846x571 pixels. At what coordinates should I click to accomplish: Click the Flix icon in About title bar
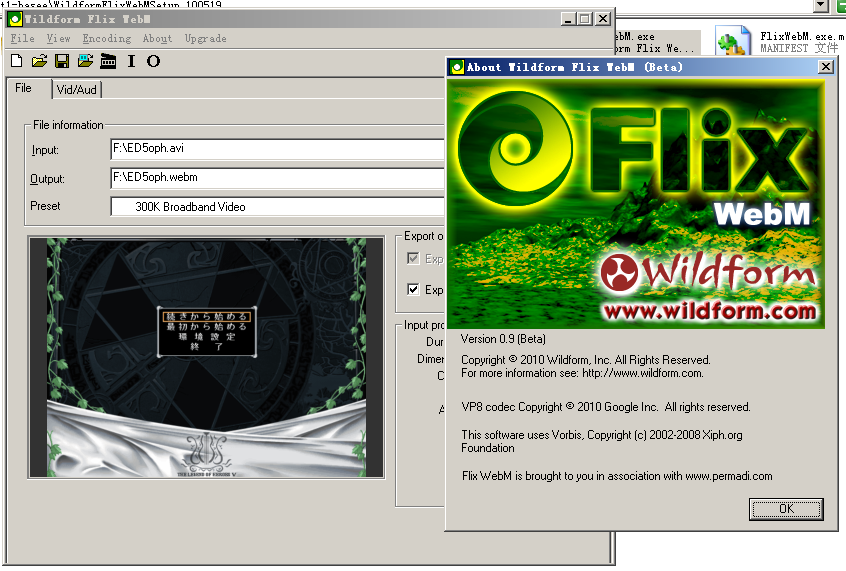point(458,67)
